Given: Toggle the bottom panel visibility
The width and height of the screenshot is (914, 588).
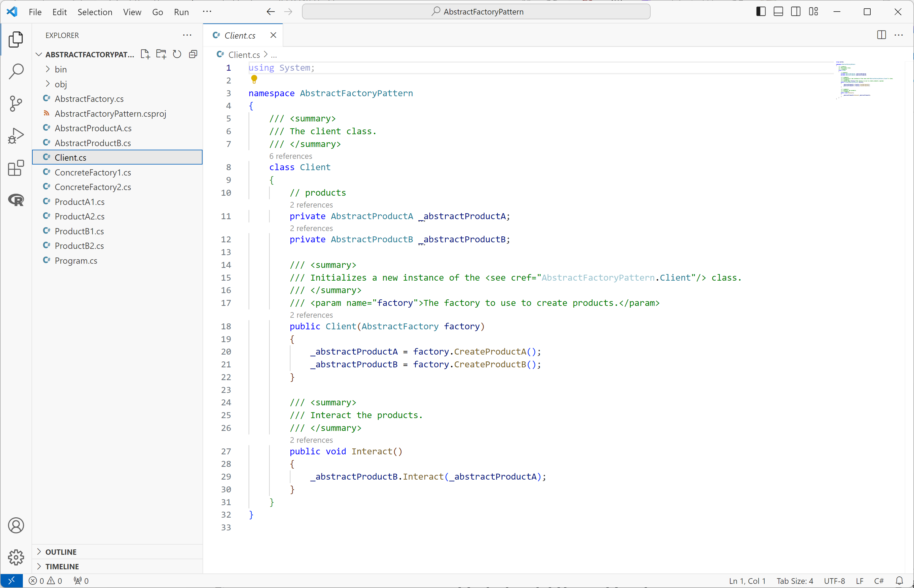Looking at the screenshot, I should (x=778, y=12).
